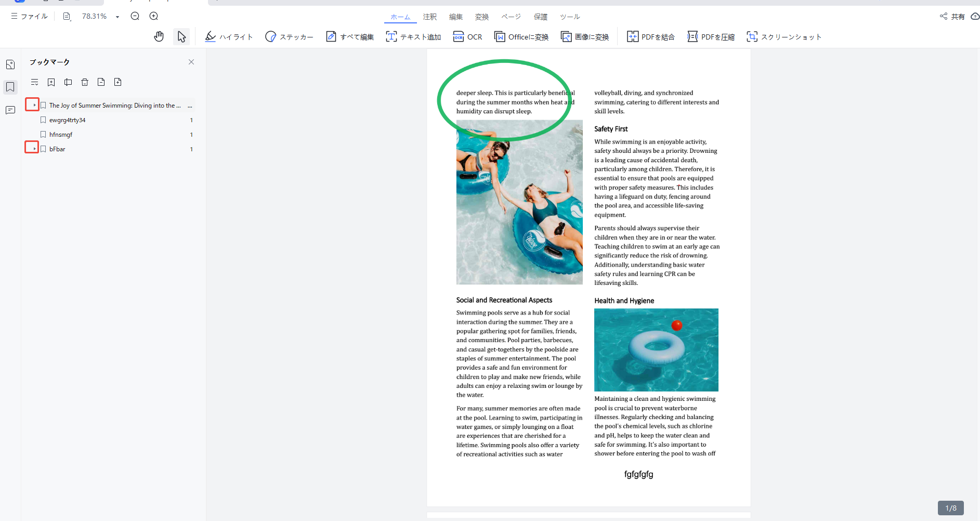The image size is (980, 521).
Task: Open the ファイル file menu
Action: tap(29, 17)
